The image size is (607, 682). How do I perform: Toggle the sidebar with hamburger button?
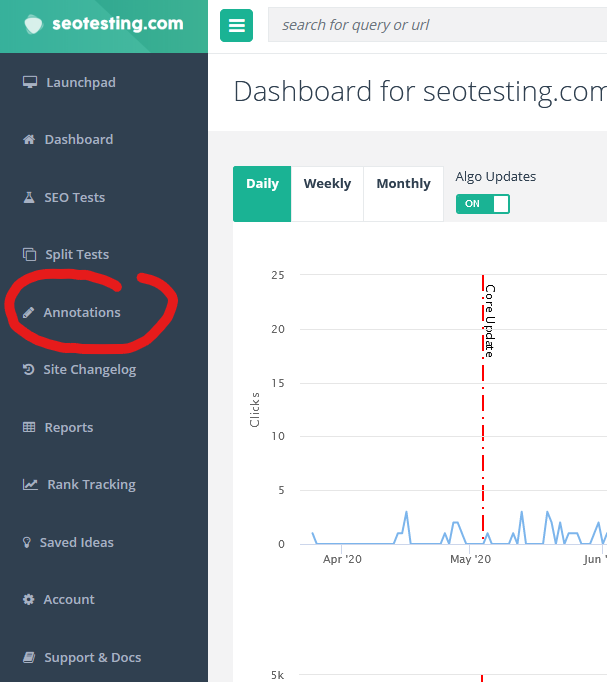tap(237, 26)
